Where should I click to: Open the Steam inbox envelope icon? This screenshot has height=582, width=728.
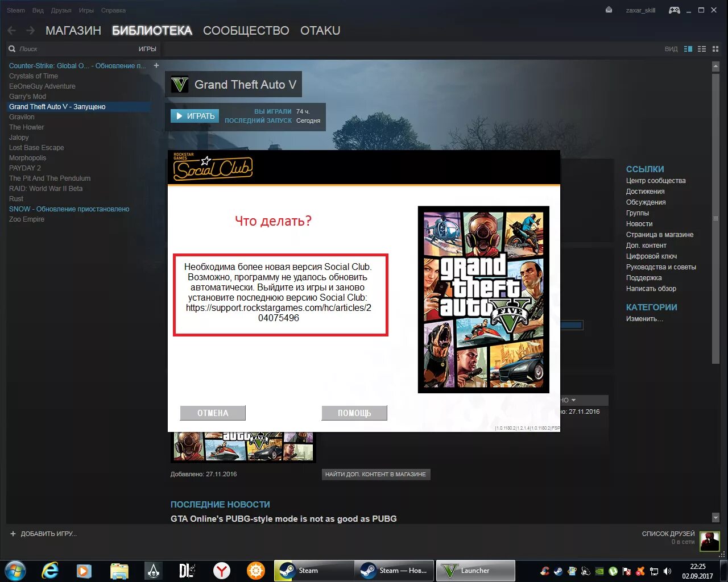pyautogui.click(x=609, y=10)
